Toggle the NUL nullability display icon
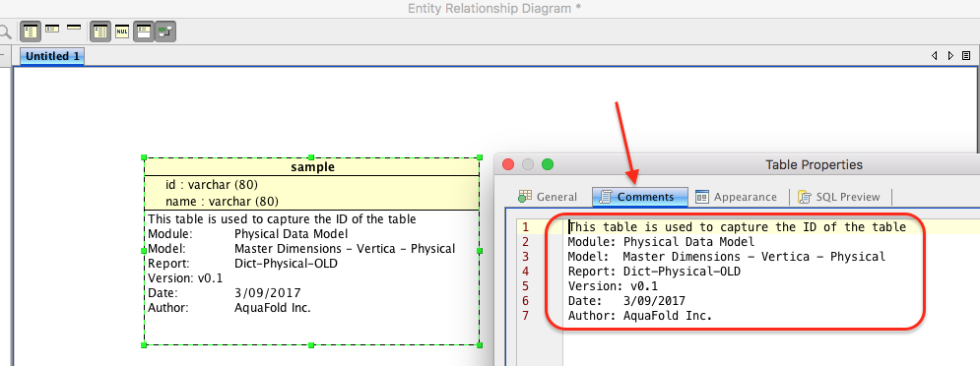Viewport: 980px width, 366px height. 122,30
